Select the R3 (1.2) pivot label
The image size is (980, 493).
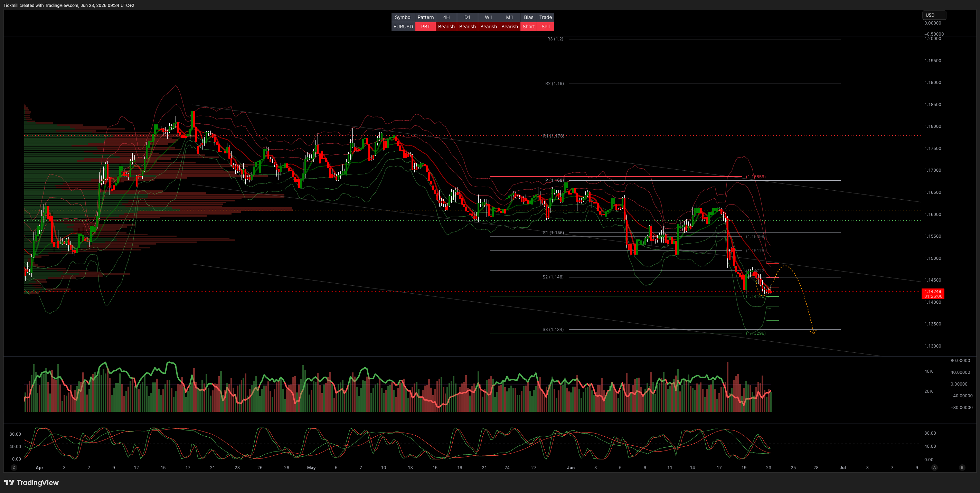(x=555, y=39)
